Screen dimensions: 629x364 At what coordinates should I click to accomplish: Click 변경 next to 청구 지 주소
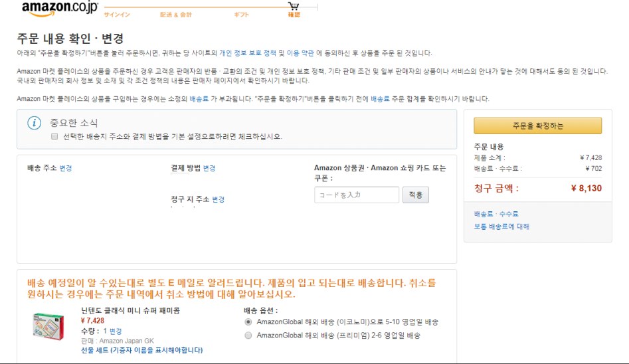(x=219, y=199)
